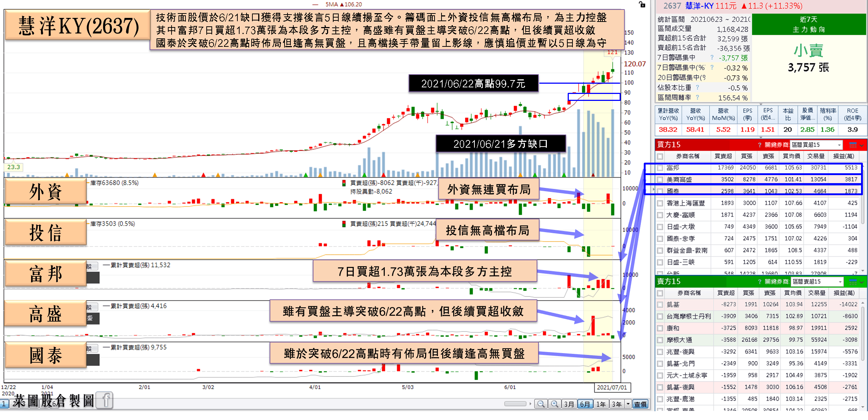This screenshot has width=868, height=420.
Task: Expand the chevron at the end of the 賣方15 header
Action: (x=862, y=282)
